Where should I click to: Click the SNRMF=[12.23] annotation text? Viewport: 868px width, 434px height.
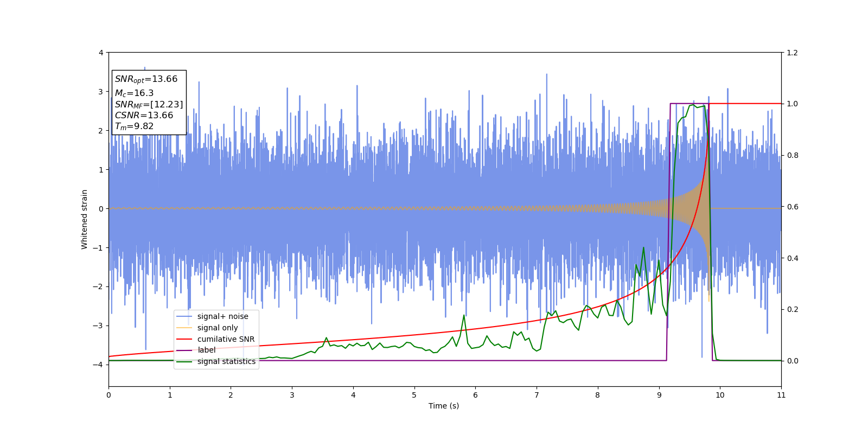point(149,104)
